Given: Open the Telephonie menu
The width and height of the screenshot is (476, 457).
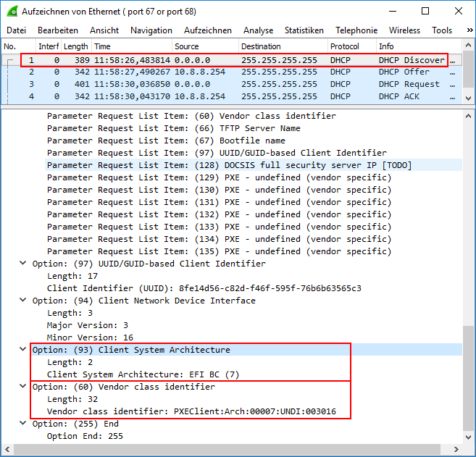Looking at the screenshot, I should [x=356, y=30].
